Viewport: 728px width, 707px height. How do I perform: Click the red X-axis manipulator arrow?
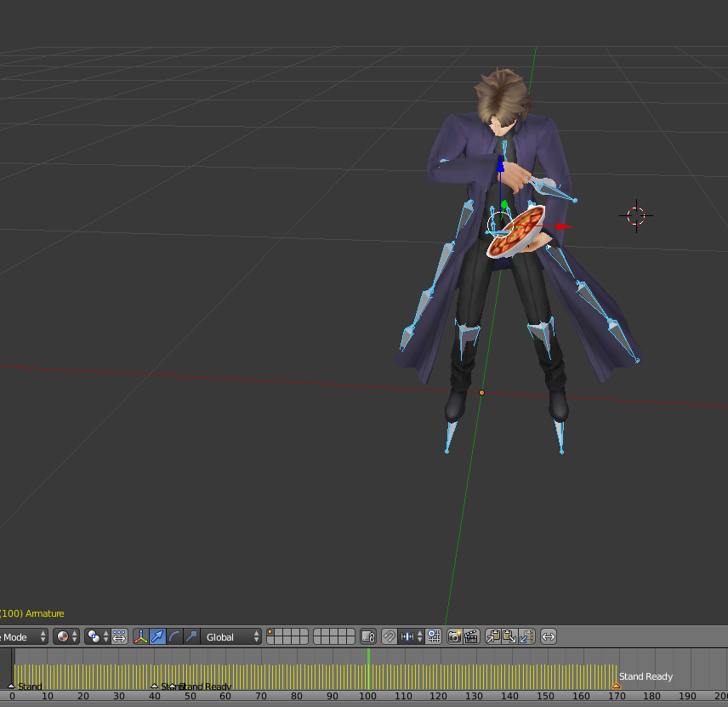pos(563,226)
